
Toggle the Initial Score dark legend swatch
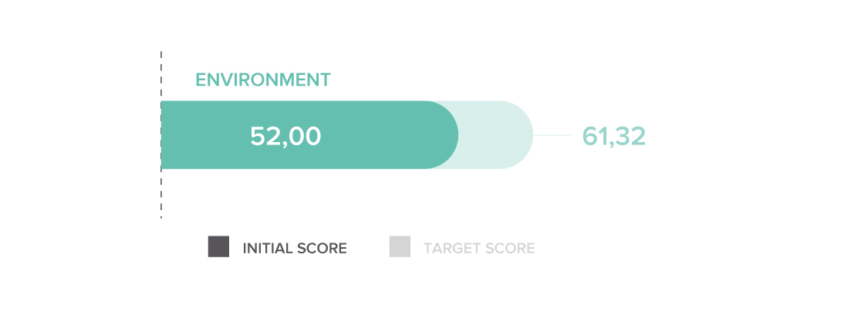pyautogui.click(x=218, y=246)
